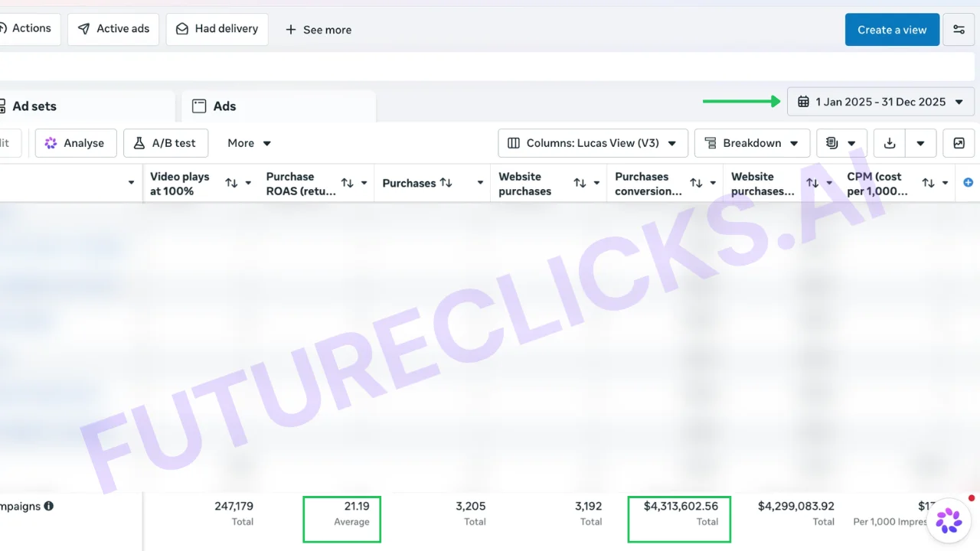Sort by Website purchases column
The height and width of the screenshot is (551, 980).
(x=580, y=183)
